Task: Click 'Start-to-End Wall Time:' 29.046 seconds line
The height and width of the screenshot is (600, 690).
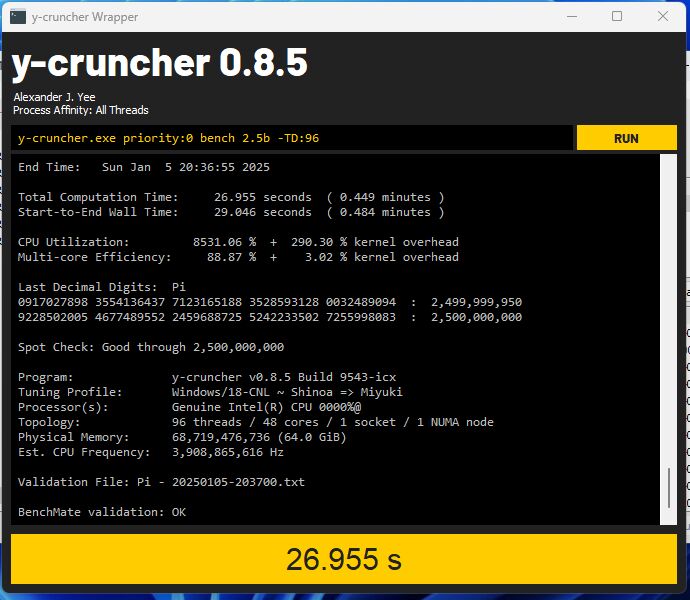Action: (231, 212)
